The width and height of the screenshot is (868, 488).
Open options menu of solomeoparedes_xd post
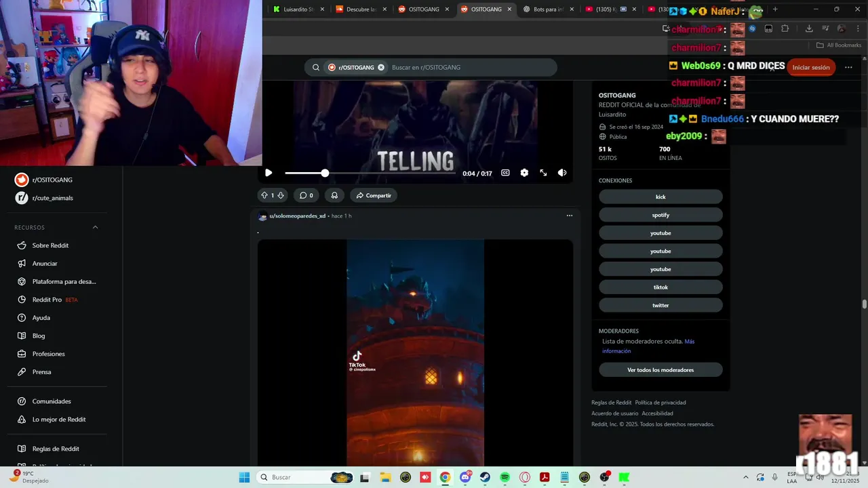[x=570, y=216]
